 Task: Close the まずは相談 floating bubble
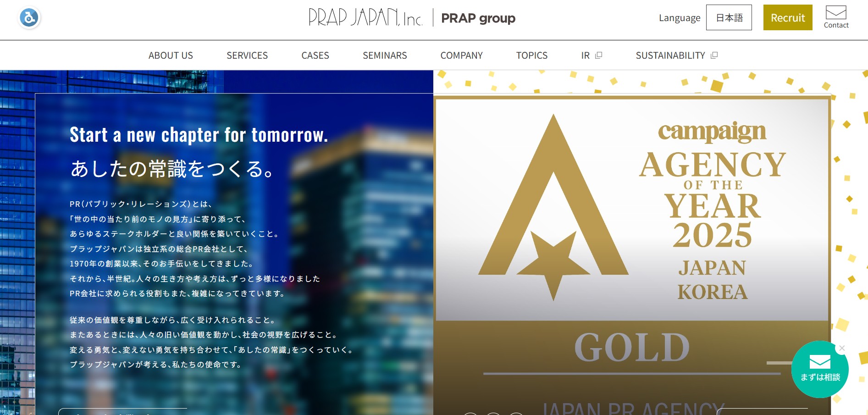(842, 348)
